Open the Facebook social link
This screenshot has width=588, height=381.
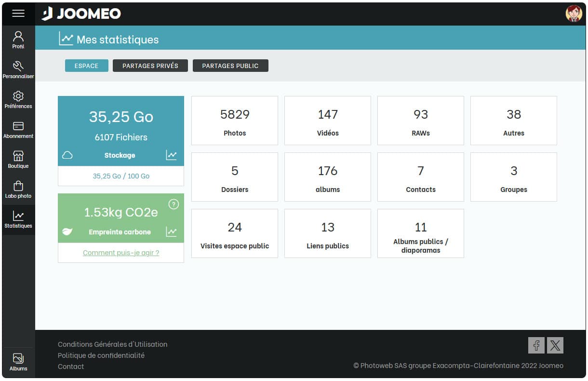[x=536, y=345]
